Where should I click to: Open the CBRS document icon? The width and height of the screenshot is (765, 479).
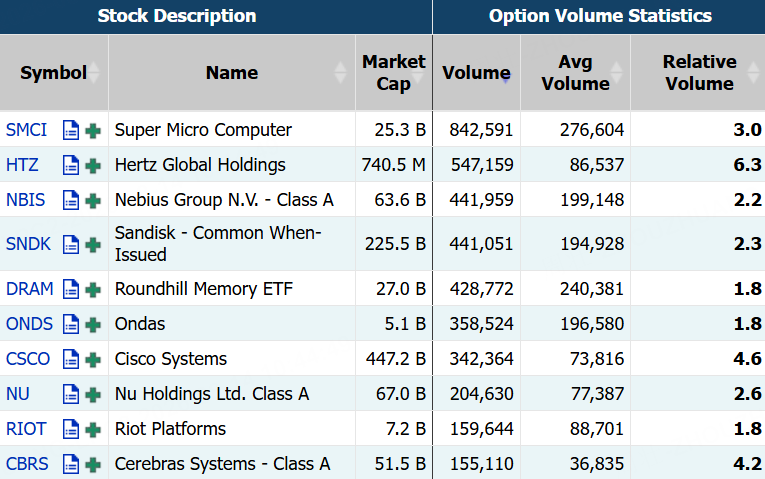pyautogui.click(x=71, y=464)
